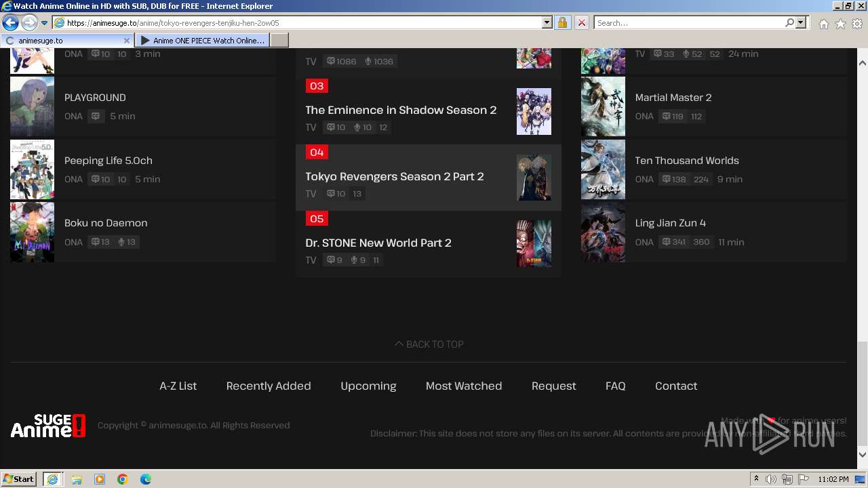Click Ten Thousand Worlds poster thumbnail
The width and height of the screenshot is (868, 488).
603,169
